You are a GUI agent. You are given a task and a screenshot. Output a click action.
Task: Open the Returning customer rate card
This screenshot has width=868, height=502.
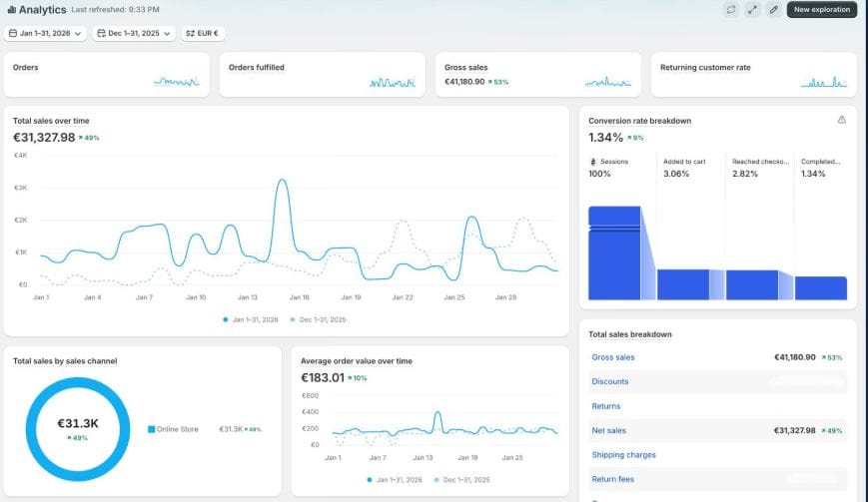[754, 75]
